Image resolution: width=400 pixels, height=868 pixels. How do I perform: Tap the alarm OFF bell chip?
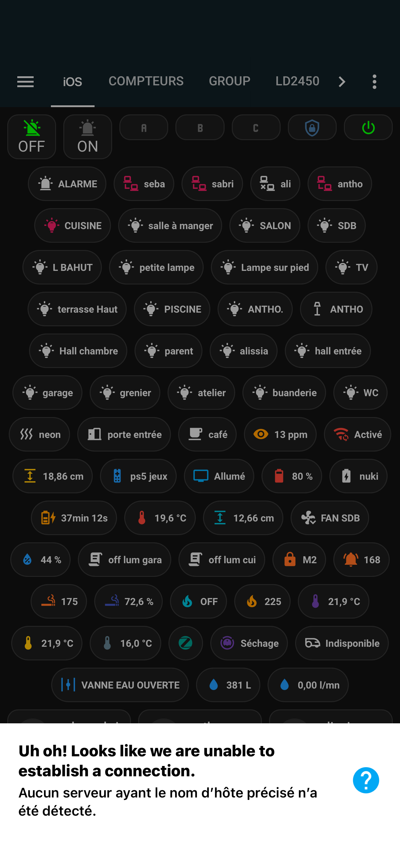tap(32, 136)
